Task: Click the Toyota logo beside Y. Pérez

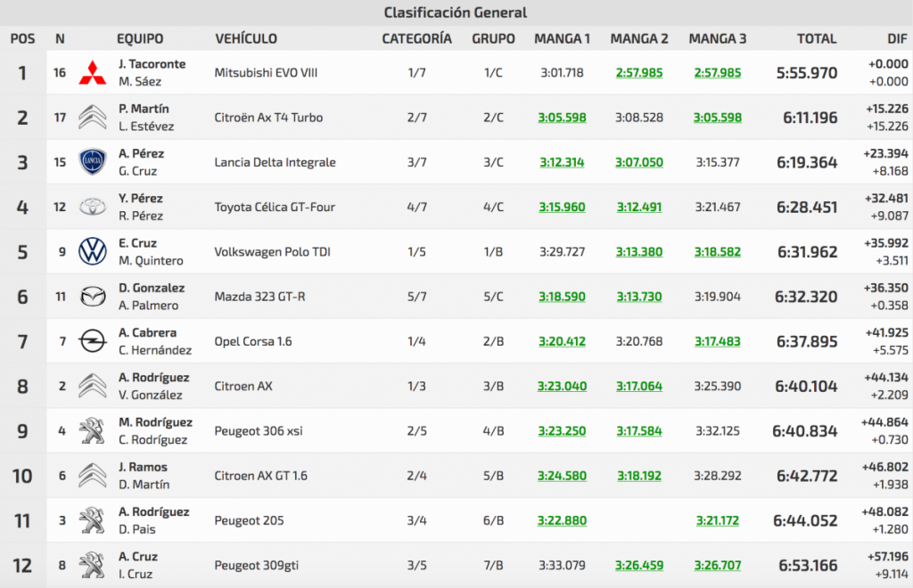Action: click(93, 207)
